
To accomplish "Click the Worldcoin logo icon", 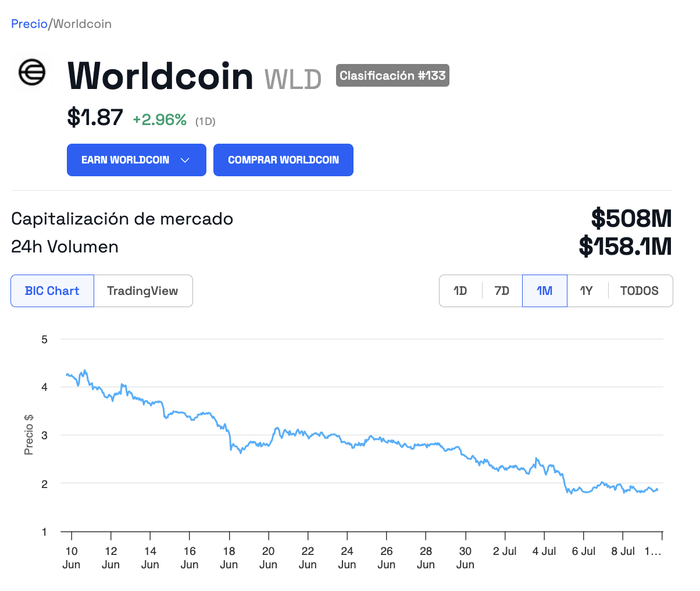I will click(32, 73).
